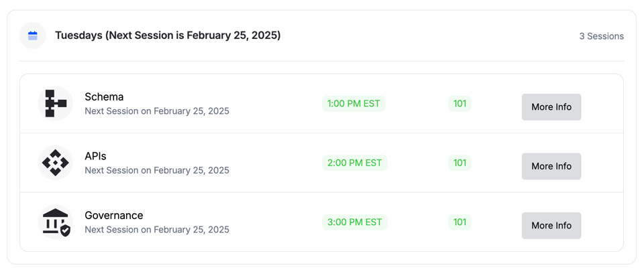Click the 3 Sessions count label

601,36
